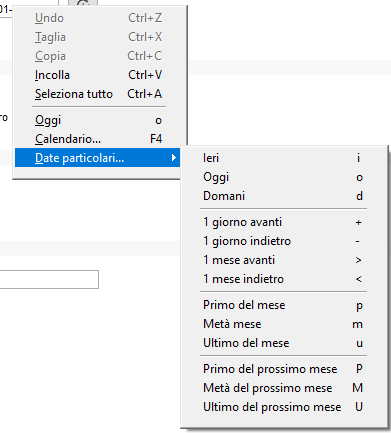The image size is (391, 433).
Task: Click Oggi in the main context menu
Action: 99,120
